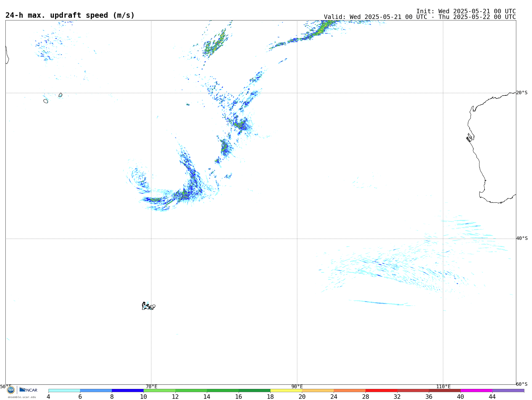This screenshot has width=532, height=400.
Task: Select the purple above-44 color swatch
Action: click(x=508, y=391)
